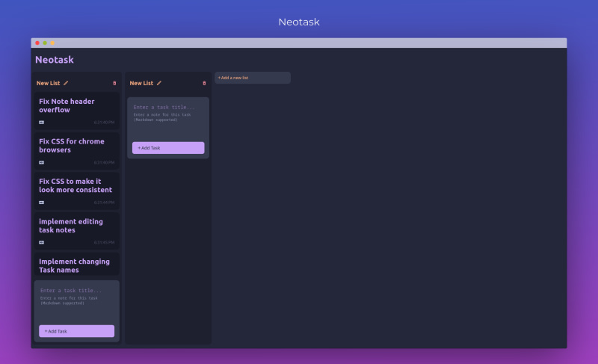Viewport: 598px width, 364px height.
Task: Click task note textarea in first list
Action: [x=76, y=300]
